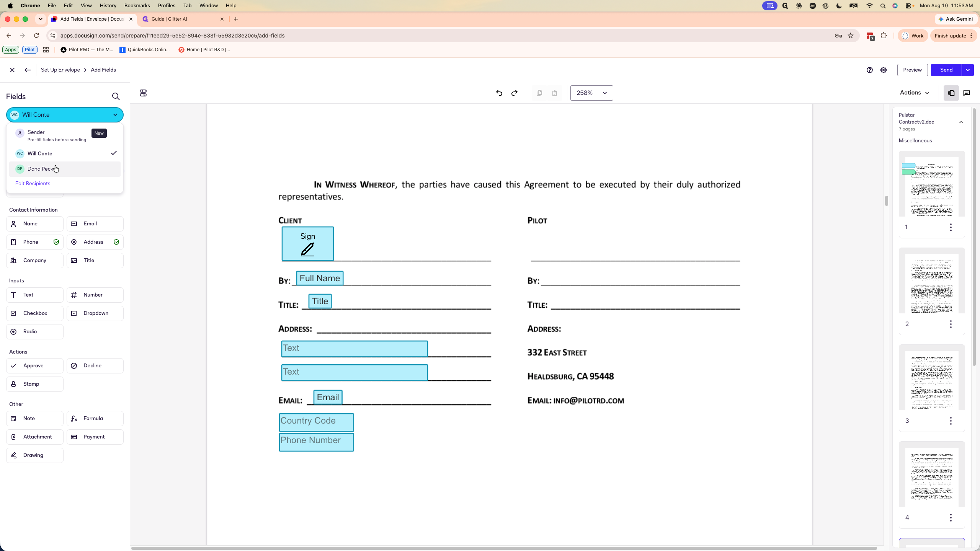Add a Dropdown field
Screen dimensions: 980x551
tap(95, 313)
